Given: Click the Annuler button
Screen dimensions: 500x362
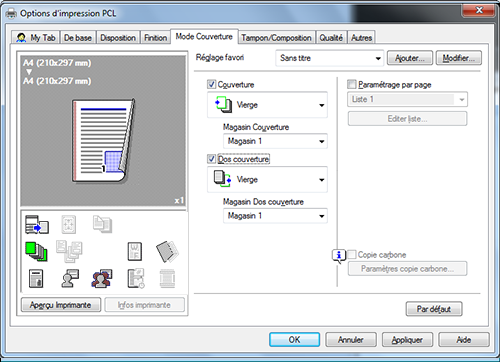Looking at the screenshot, I should pos(351,340).
